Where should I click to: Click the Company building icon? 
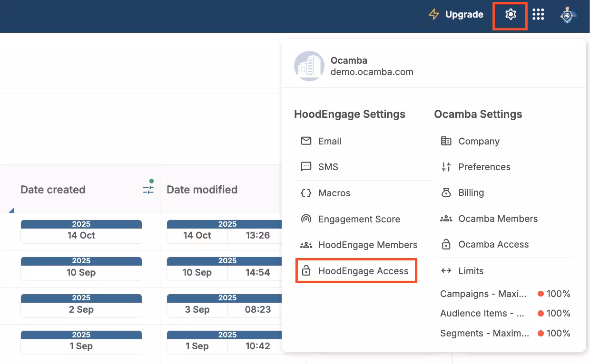[446, 141]
